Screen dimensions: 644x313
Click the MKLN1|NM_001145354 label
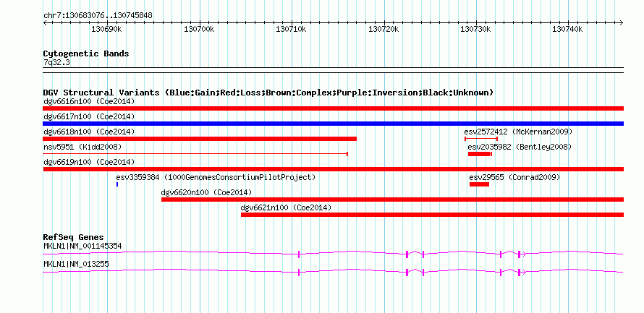pyautogui.click(x=82, y=246)
